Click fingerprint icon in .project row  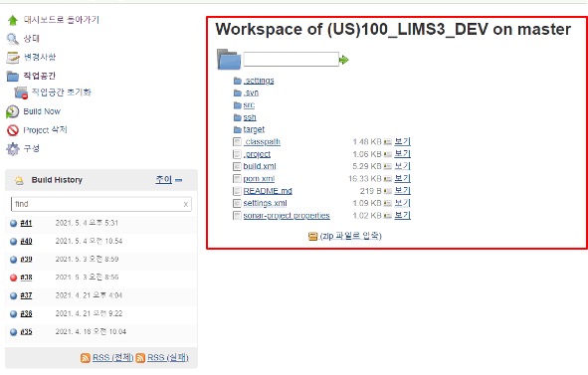pos(387,154)
